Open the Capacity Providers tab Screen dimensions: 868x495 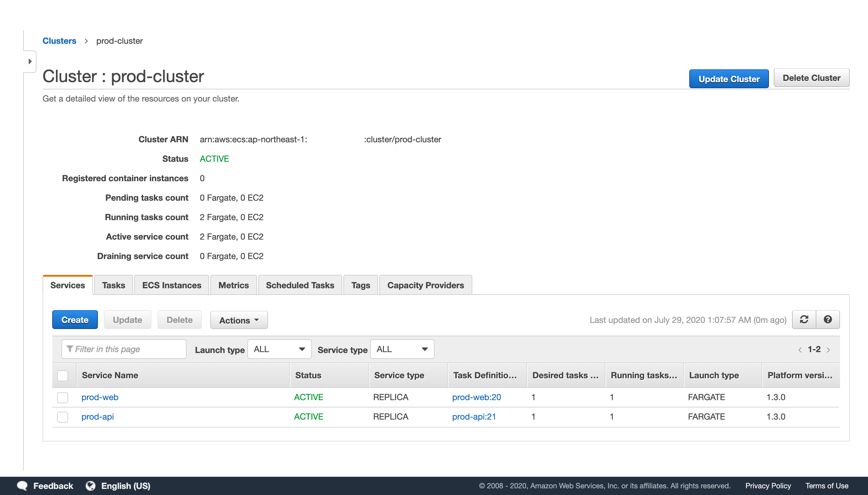(425, 285)
